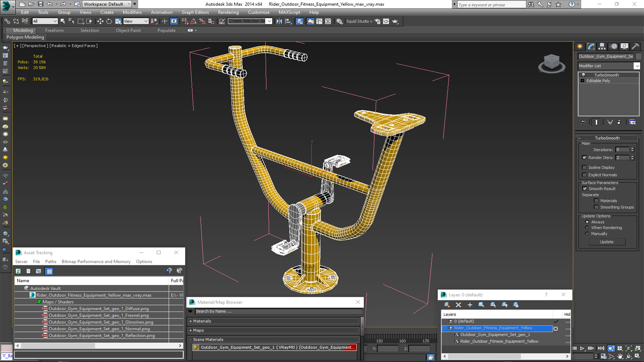Click Remove Modifier trash icon under stack
Image resolution: width=644 pixels, height=362 pixels.
coord(619,122)
